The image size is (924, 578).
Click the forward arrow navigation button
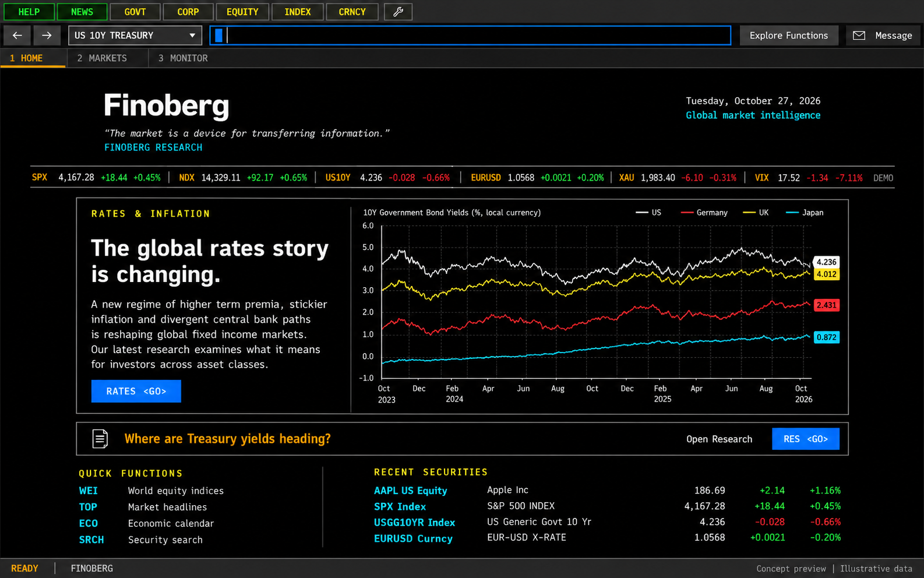click(47, 36)
